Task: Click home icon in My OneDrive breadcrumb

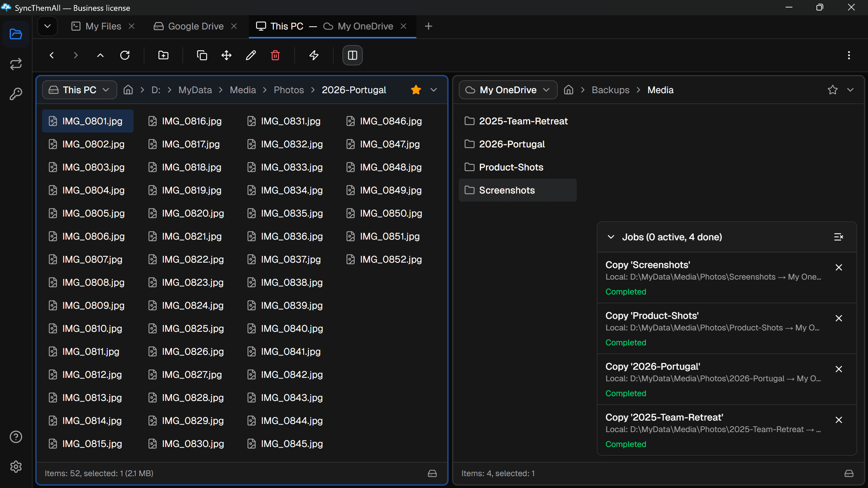Action: (569, 90)
